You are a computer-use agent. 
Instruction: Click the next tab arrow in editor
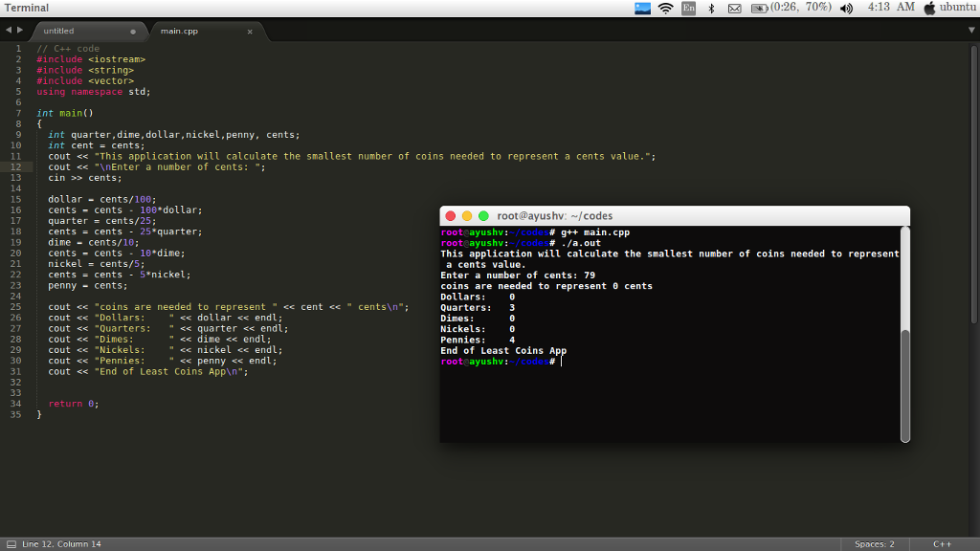pos(20,30)
